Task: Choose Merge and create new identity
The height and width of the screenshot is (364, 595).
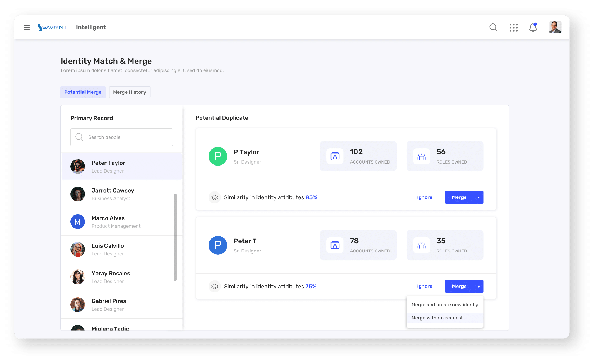Action: pos(445,305)
